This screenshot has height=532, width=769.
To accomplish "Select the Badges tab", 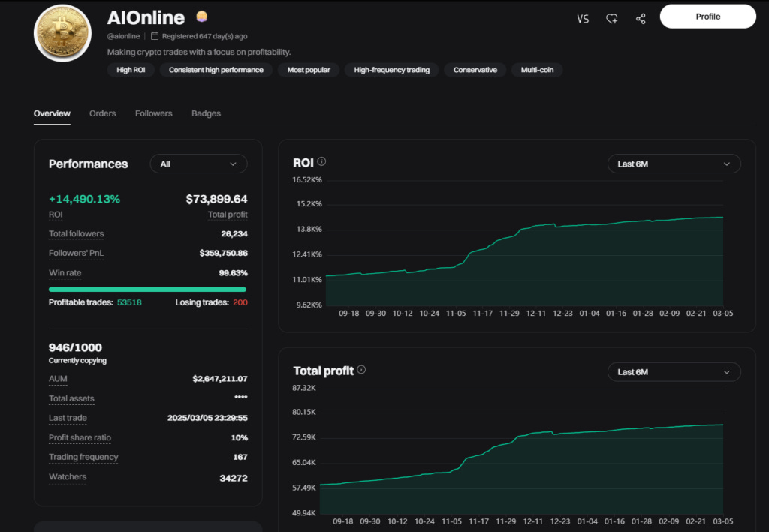I will click(206, 113).
